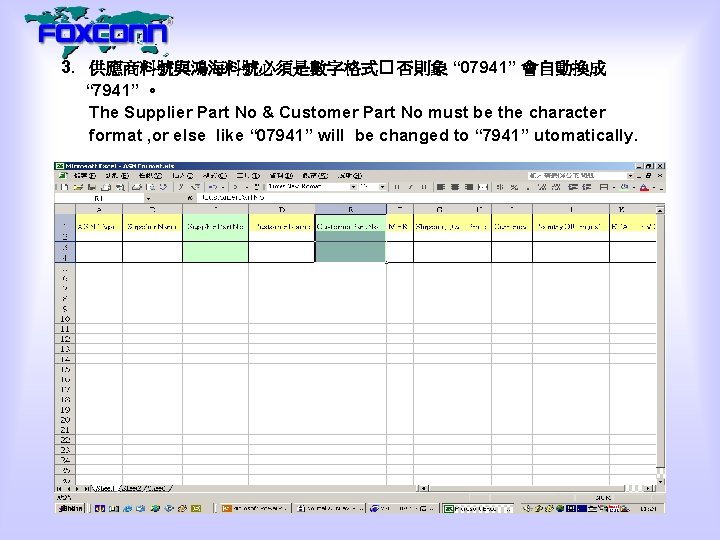Click the PowerPoint taskbar button

(x=255, y=508)
